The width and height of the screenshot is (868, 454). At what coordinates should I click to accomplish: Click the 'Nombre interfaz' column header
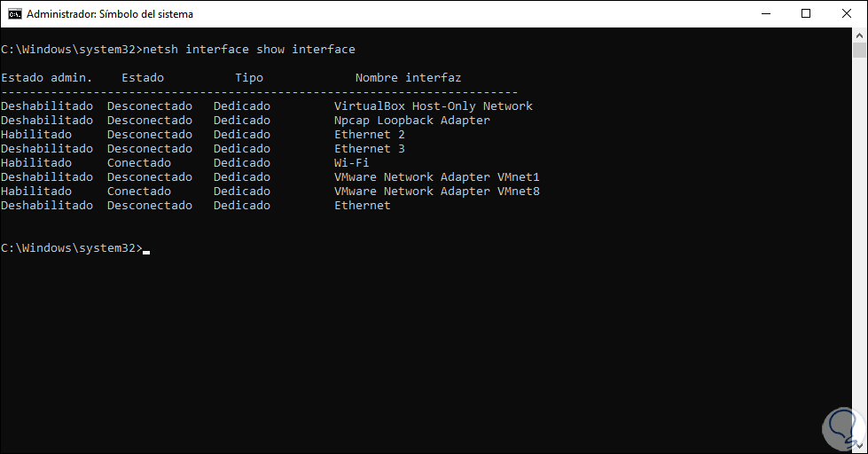408,78
